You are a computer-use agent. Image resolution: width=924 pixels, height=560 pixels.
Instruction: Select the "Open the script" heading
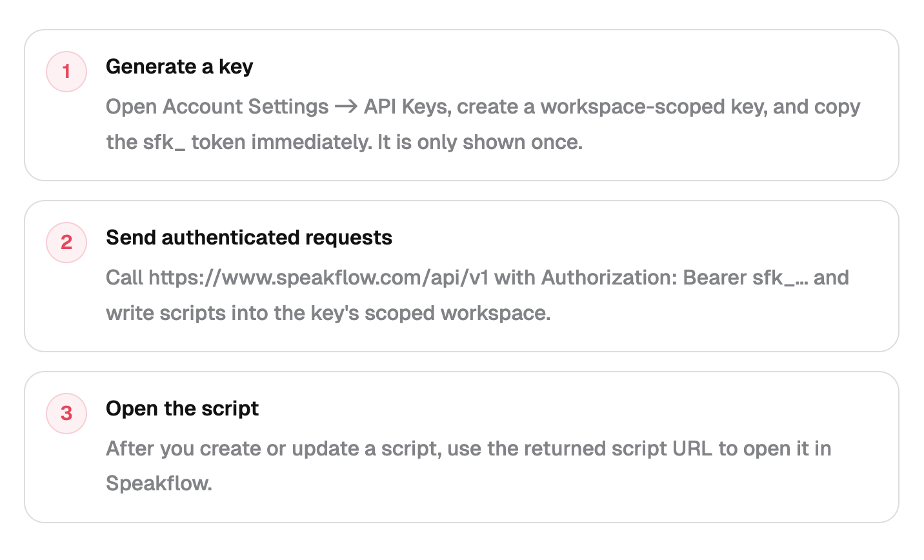pyautogui.click(x=182, y=408)
